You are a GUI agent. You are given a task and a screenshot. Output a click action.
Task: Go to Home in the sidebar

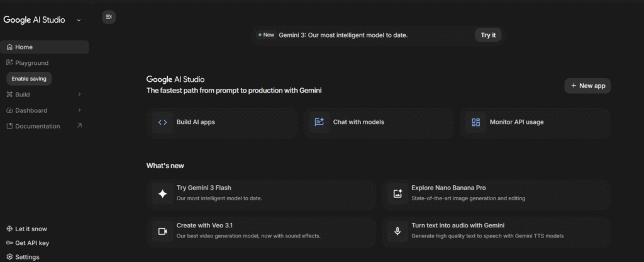[x=45, y=47]
